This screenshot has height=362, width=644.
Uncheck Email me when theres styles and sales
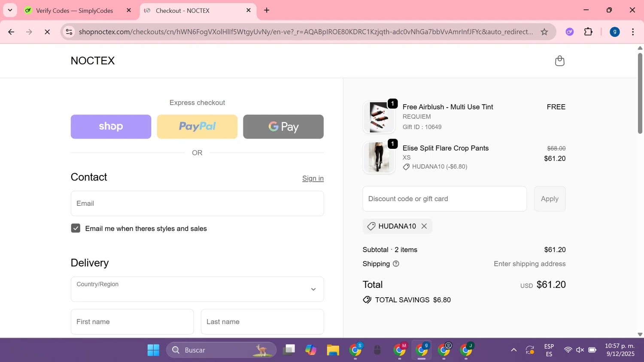pyautogui.click(x=76, y=228)
